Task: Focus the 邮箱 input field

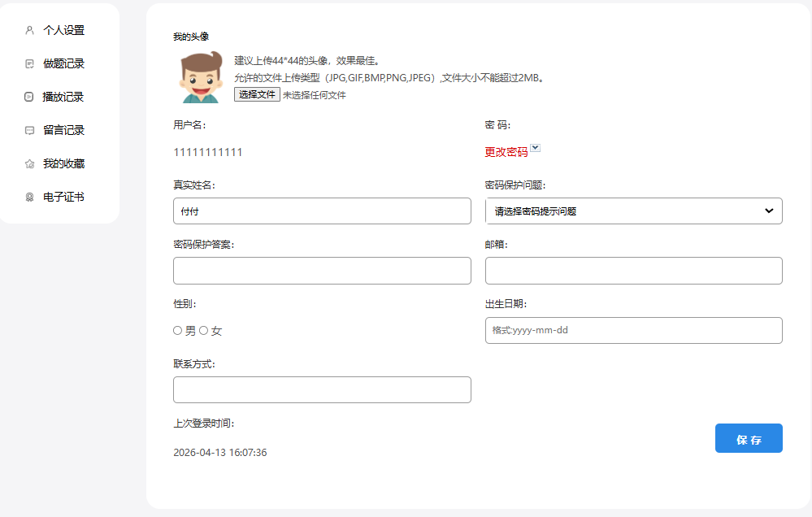Action: click(x=633, y=271)
